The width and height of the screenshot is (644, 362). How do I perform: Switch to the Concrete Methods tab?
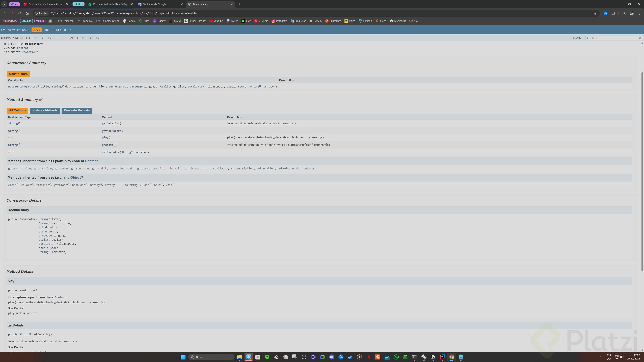[x=76, y=110]
